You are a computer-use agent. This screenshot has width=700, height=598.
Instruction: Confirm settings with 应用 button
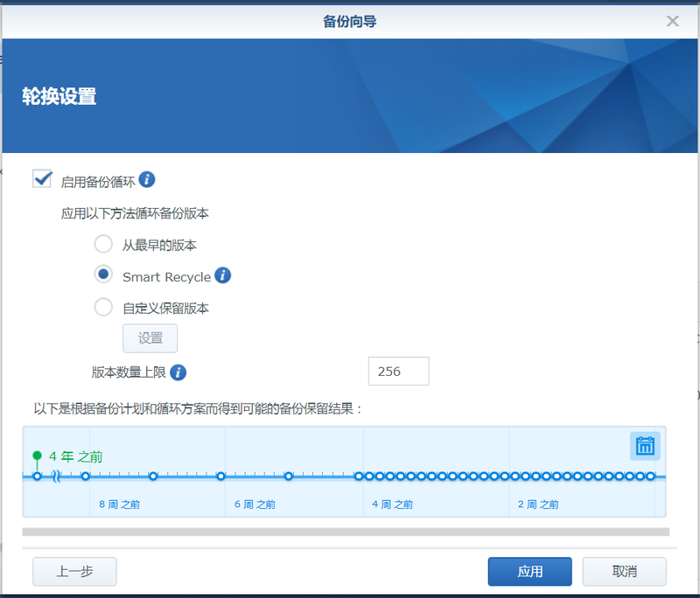coord(529,572)
